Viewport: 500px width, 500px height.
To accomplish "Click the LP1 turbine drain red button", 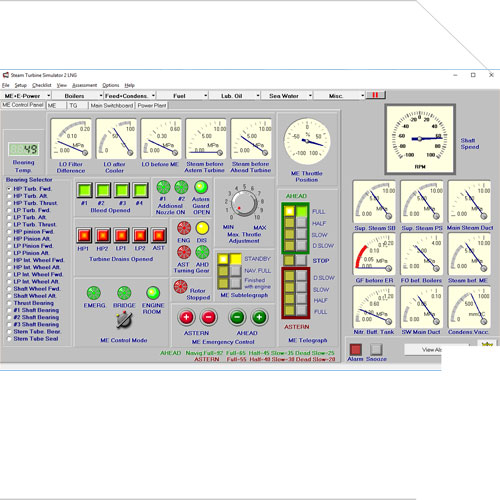I will [x=122, y=235].
